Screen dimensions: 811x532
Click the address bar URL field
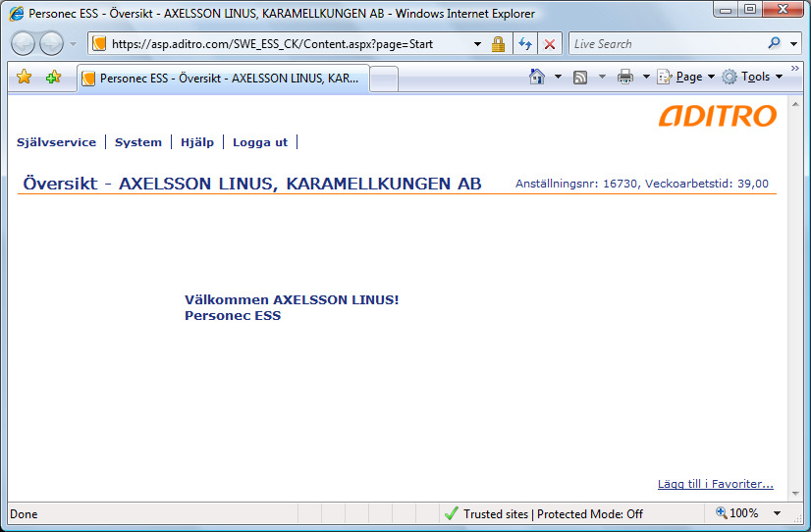pos(279,44)
